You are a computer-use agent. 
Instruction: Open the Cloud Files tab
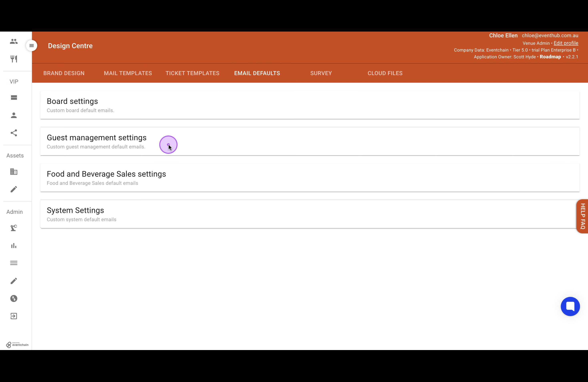click(385, 73)
